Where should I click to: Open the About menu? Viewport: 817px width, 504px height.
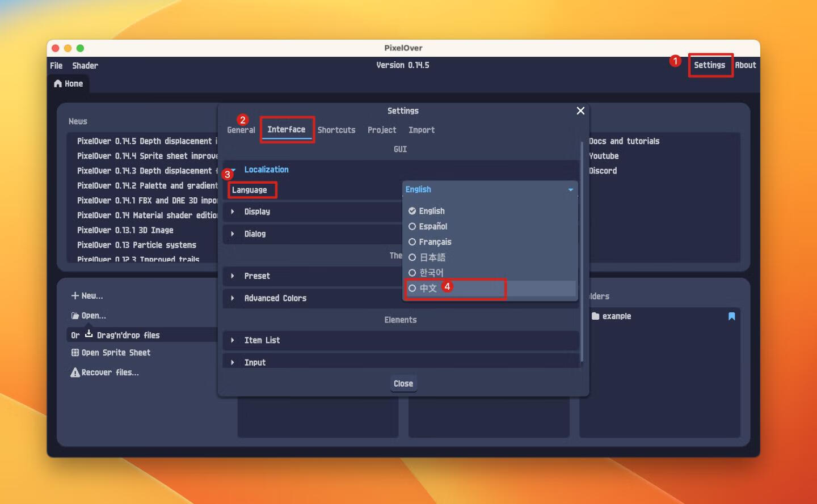[745, 65]
